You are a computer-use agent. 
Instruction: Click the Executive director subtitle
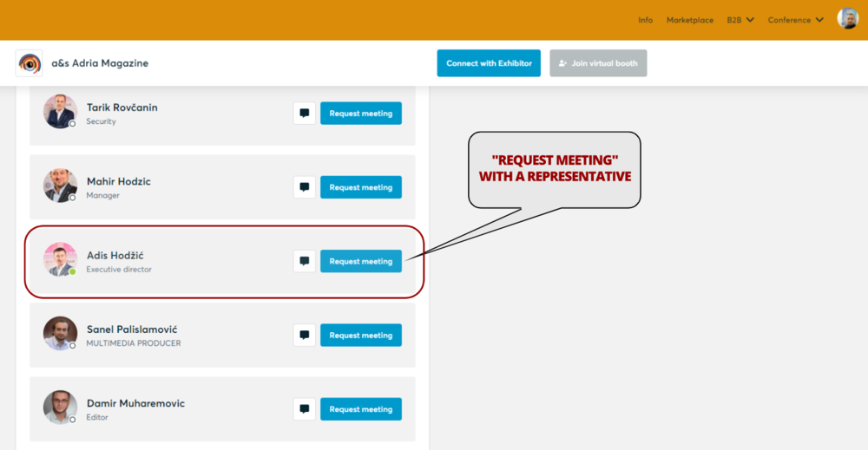point(119,270)
